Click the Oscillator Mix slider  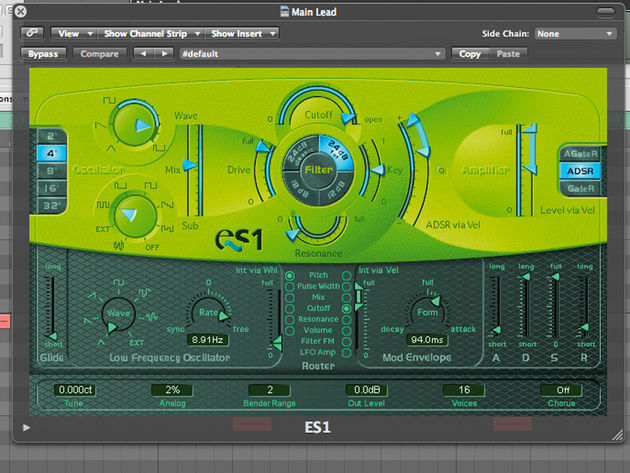[x=194, y=171]
